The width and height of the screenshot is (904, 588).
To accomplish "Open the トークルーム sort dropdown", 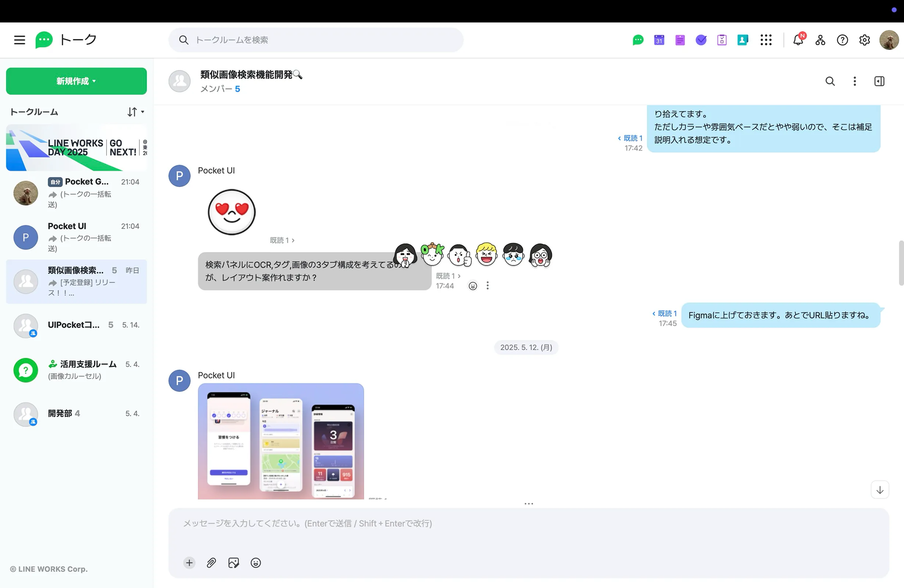I will point(135,112).
